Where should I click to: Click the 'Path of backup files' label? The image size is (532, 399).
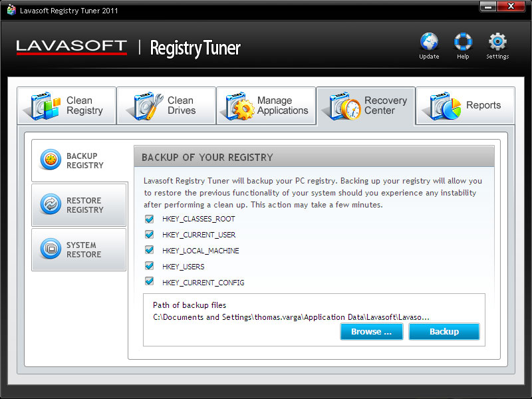pyautogui.click(x=190, y=305)
